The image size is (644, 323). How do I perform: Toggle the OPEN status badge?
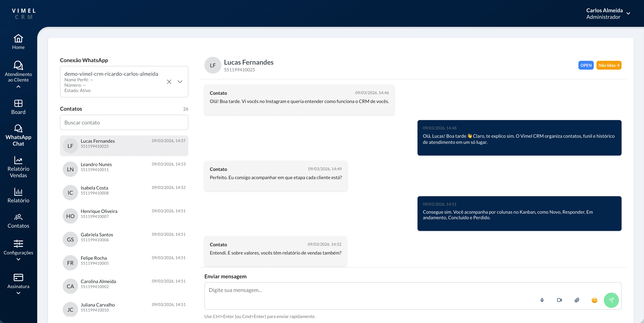click(586, 65)
